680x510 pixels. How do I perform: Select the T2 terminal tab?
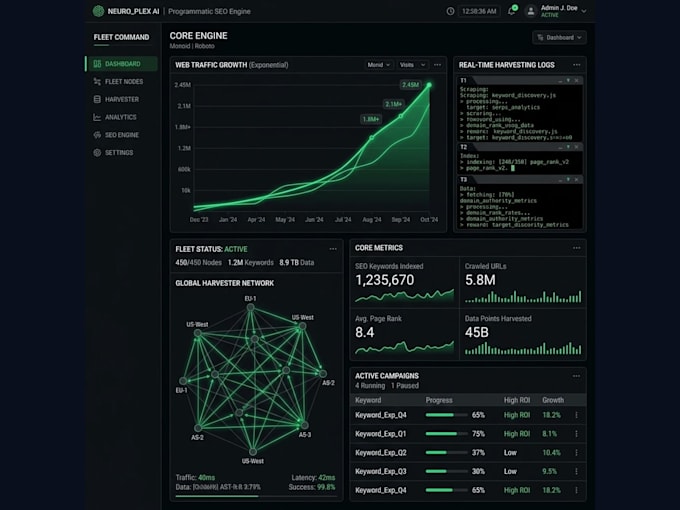[x=464, y=147]
